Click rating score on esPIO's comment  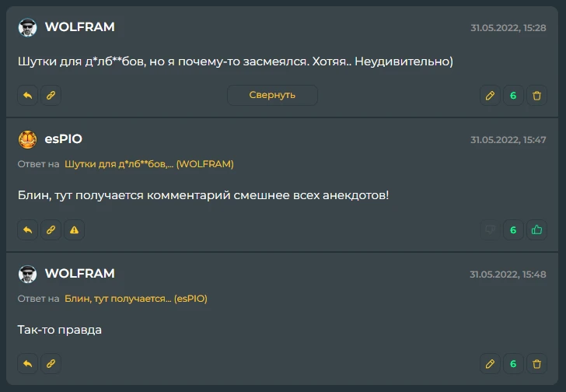(513, 229)
